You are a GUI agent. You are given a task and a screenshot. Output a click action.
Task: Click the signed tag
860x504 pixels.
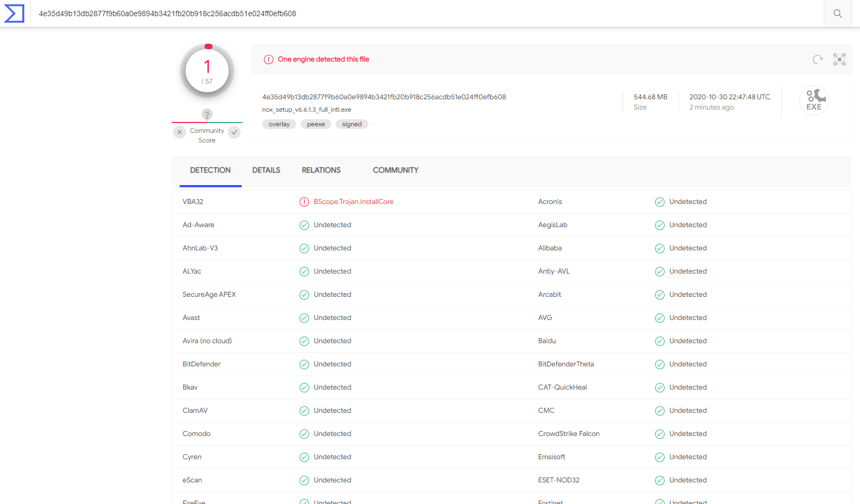(x=352, y=124)
